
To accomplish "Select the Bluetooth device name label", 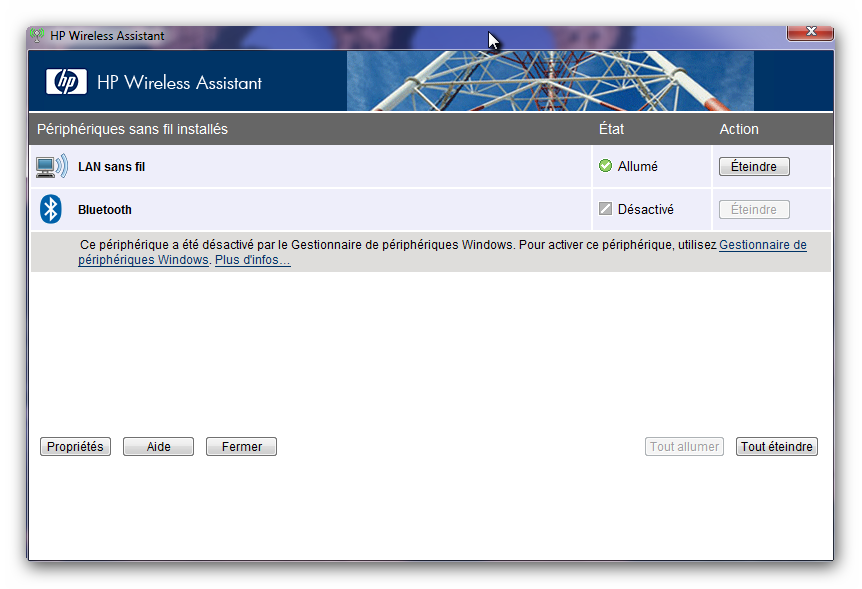I will point(105,210).
